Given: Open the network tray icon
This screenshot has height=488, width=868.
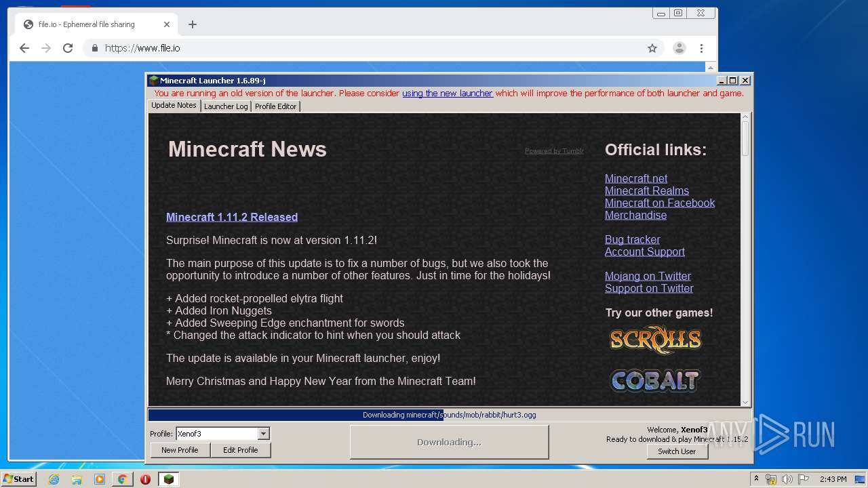Looking at the screenshot, I should point(771,479).
